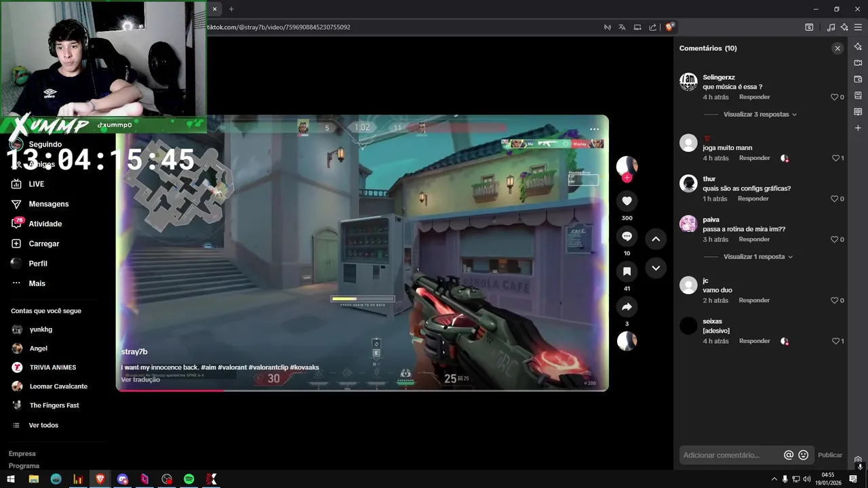Share the video using the arrow icon
The image size is (868, 488).
[627, 307]
